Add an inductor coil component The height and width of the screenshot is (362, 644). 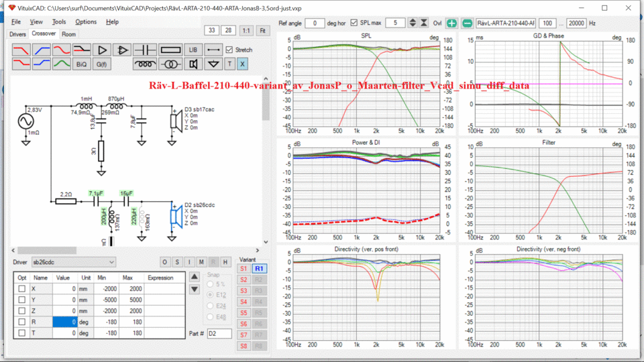[145, 64]
